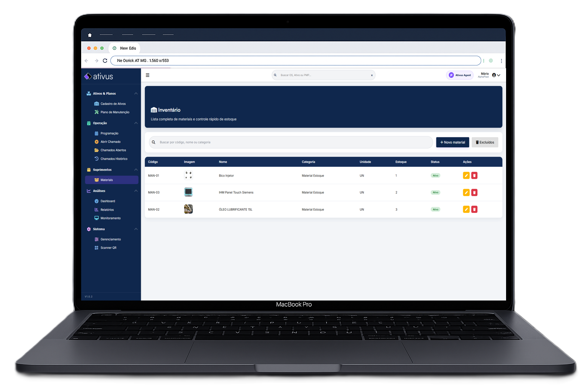The height and width of the screenshot is (392, 588).
Task: Click the inventory search field
Action: [291, 142]
